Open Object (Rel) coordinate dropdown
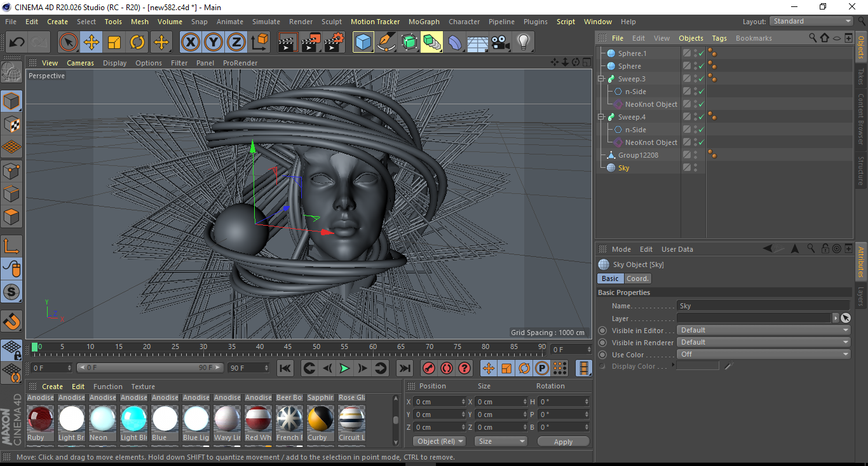Image resolution: width=868 pixels, height=466 pixels. click(x=439, y=441)
